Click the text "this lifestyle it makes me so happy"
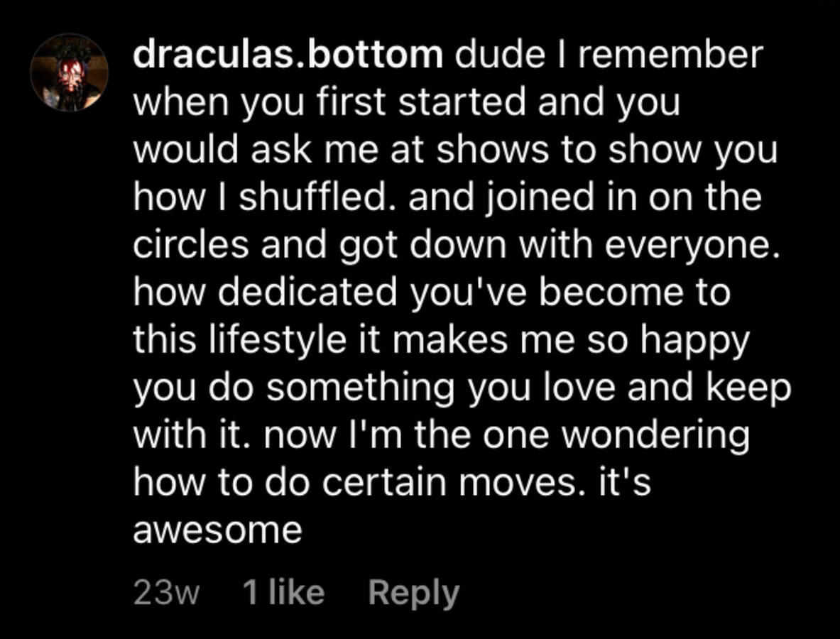This screenshot has height=639, width=840. click(x=440, y=341)
